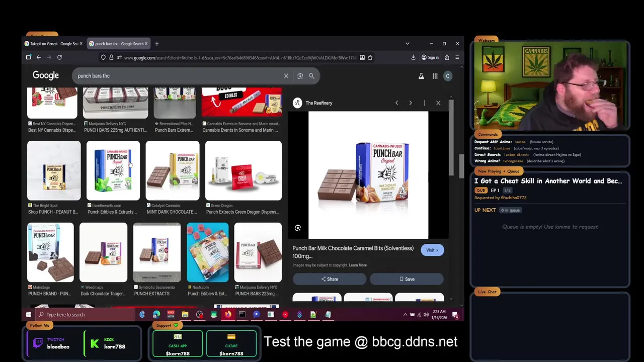644x362 pixels.
Task: Open Punch Bar Milk Chocolate Caramel Bits title
Action: tap(353, 252)
